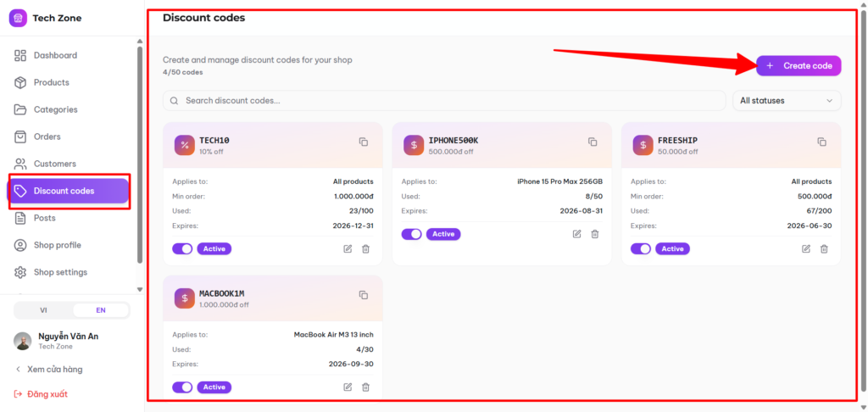Edit the TECH10 discount code

[348, 248]
